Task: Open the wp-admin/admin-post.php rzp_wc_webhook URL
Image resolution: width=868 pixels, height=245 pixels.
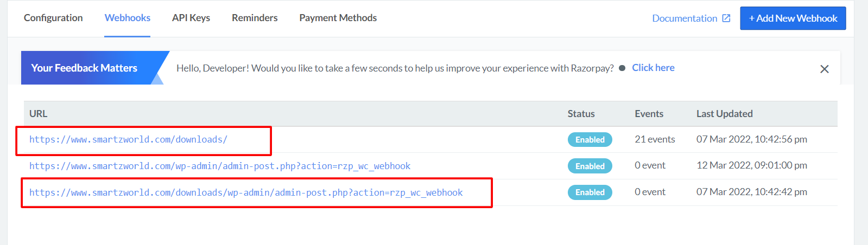Action: 220,166
